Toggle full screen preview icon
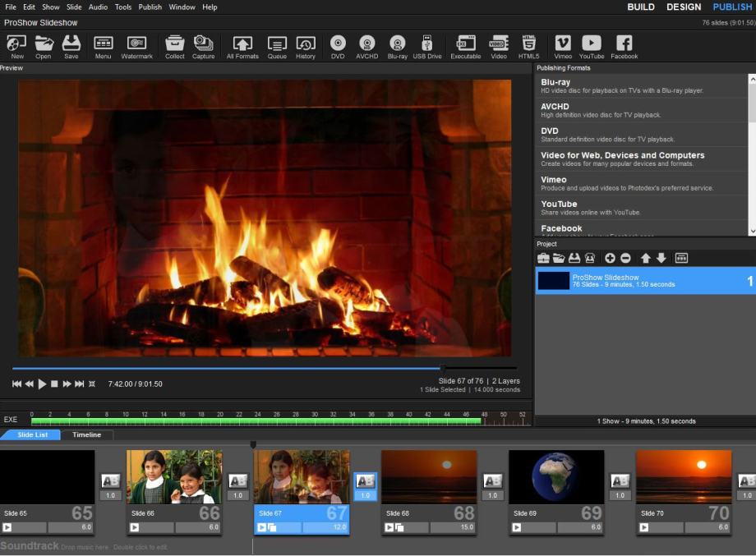Image resolution: width=756 pixels, height=556 pixels. coord(92,384)
